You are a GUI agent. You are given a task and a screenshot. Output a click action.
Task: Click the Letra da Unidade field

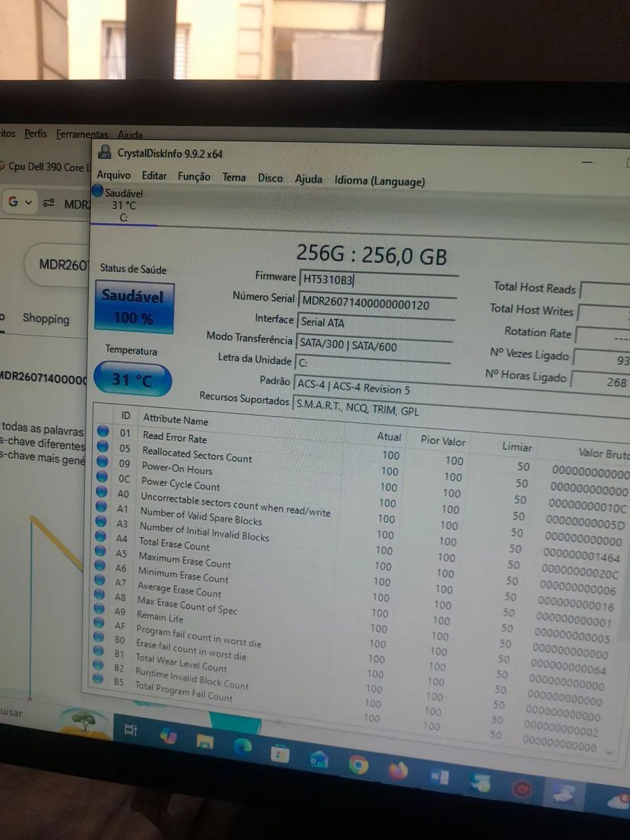tap(373, 366)
